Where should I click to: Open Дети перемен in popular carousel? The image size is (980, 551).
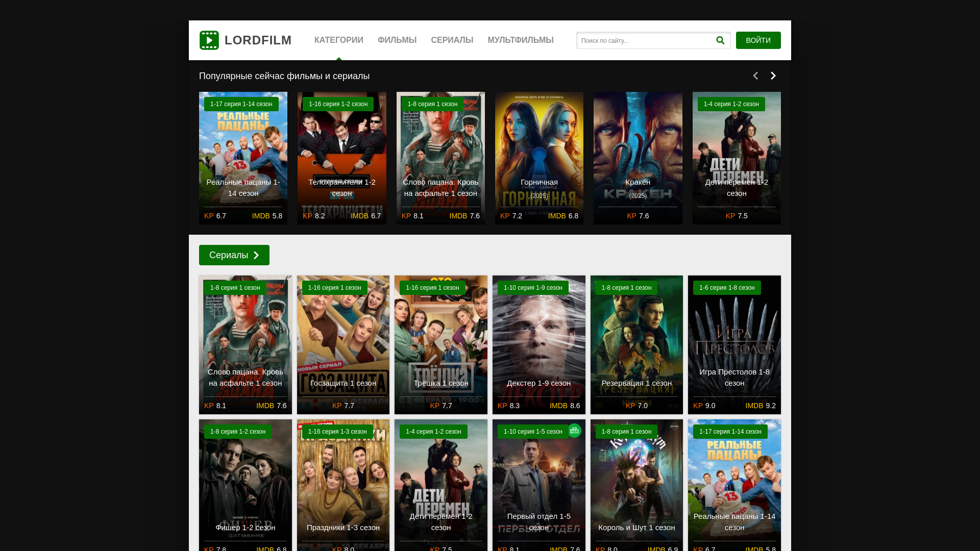click(737, 158)
